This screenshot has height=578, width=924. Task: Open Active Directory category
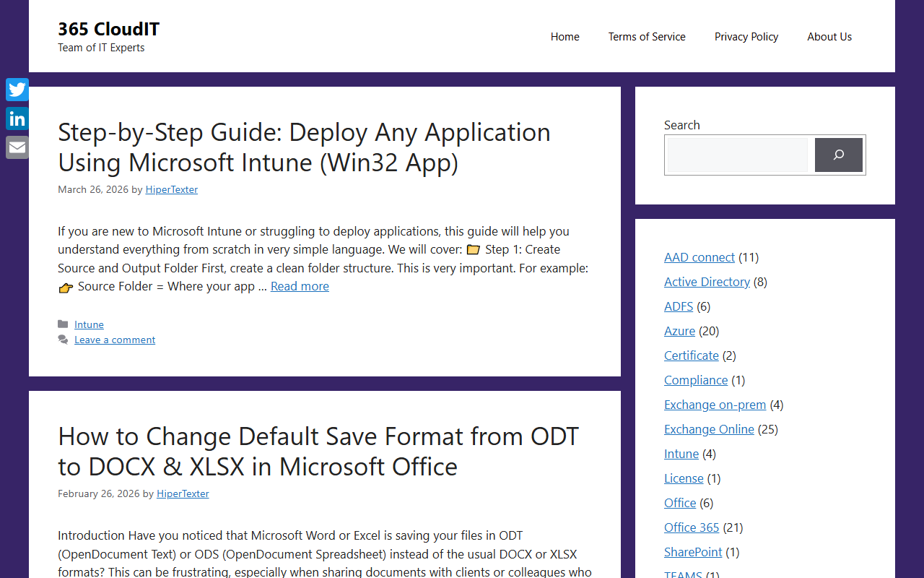[707, 282]
